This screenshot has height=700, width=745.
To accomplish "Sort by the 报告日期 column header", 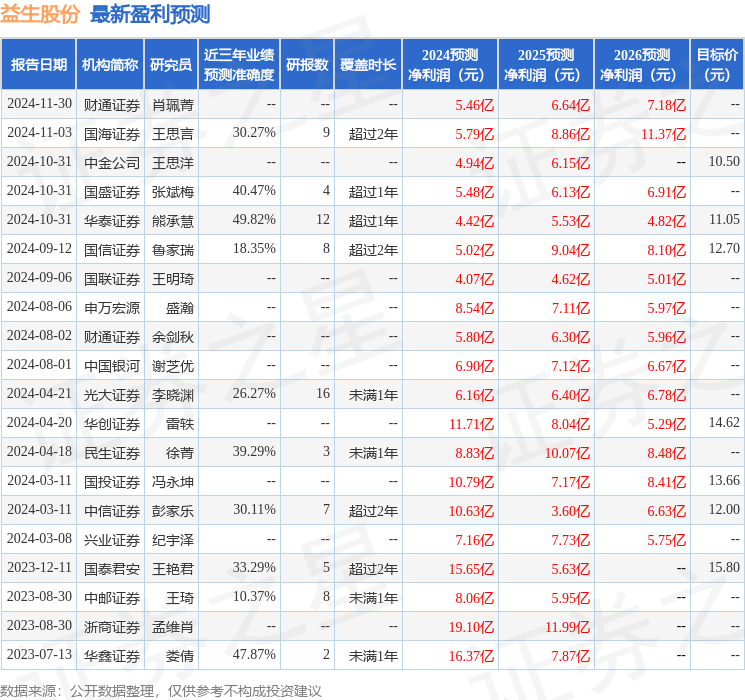I will [x=38, y=65].
